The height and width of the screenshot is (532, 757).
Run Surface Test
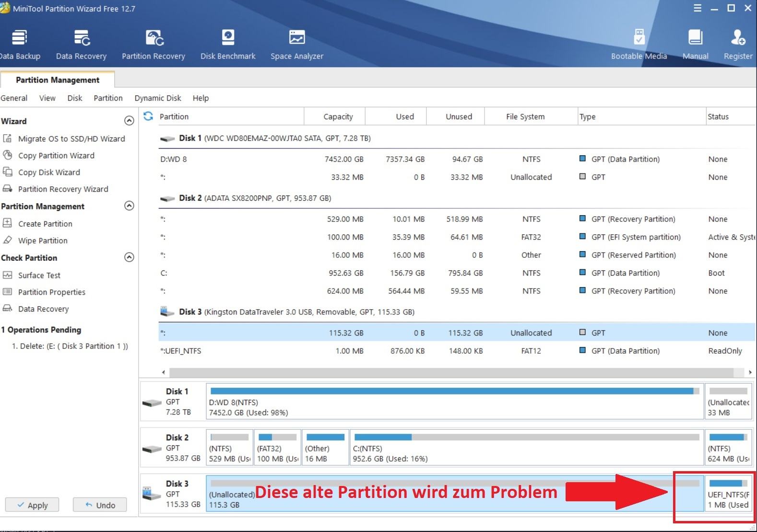click(32, 275)
